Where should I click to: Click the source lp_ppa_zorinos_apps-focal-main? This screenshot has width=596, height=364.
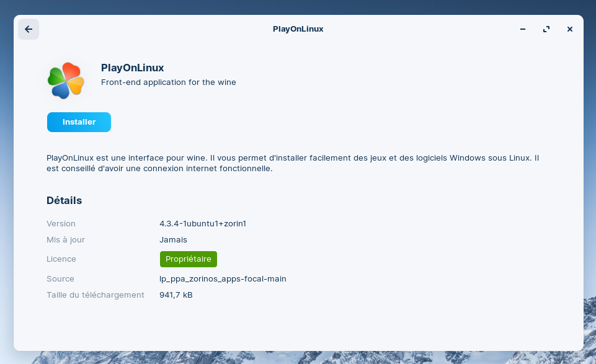tap(223, 279)
